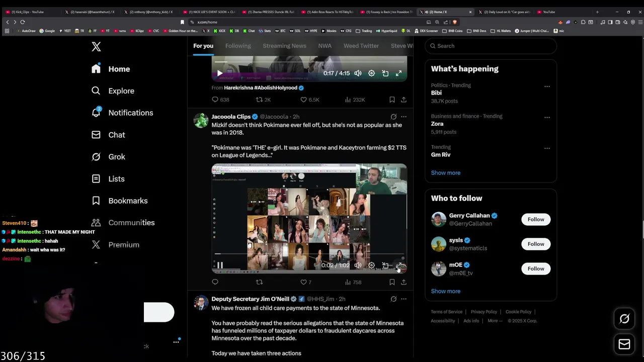
Task: Follow Gerry Callahan
Action: [x=536, y=219]
